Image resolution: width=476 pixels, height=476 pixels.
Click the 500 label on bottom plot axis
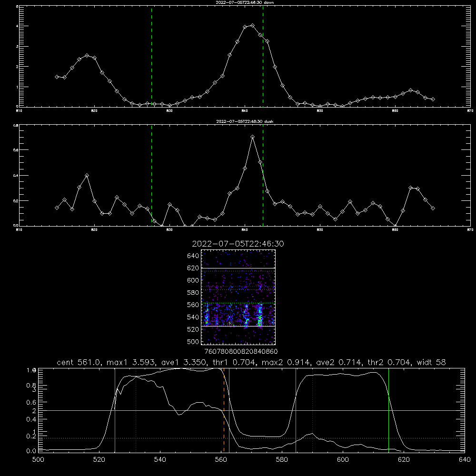point(38,460)
